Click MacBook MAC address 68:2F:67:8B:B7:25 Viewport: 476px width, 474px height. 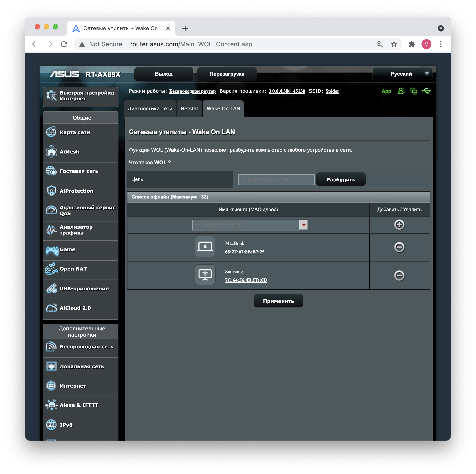pos(245,252)
